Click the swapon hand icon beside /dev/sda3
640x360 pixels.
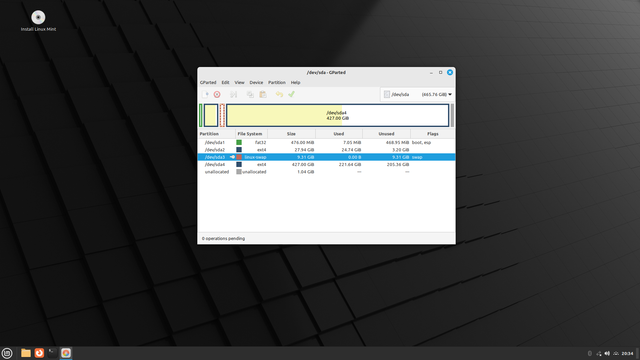pos(232,157)
